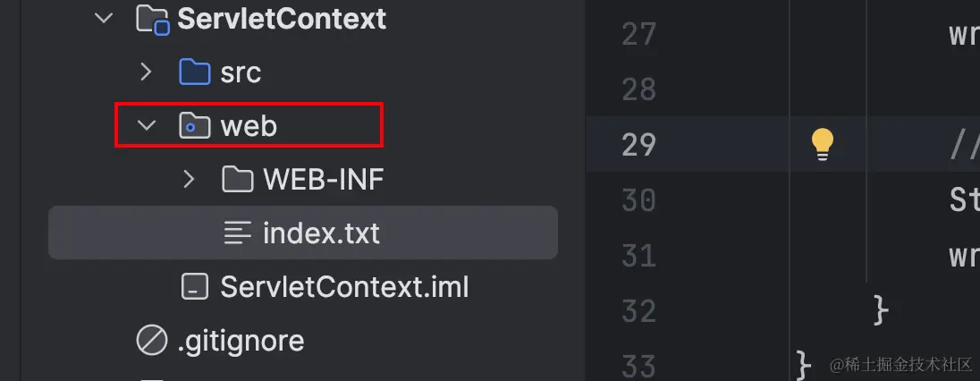The width and height of the screenshot is (980, 381).
Task: Select the .gitignore file entry
Action: pyautogui.click(x=241, y=341)
